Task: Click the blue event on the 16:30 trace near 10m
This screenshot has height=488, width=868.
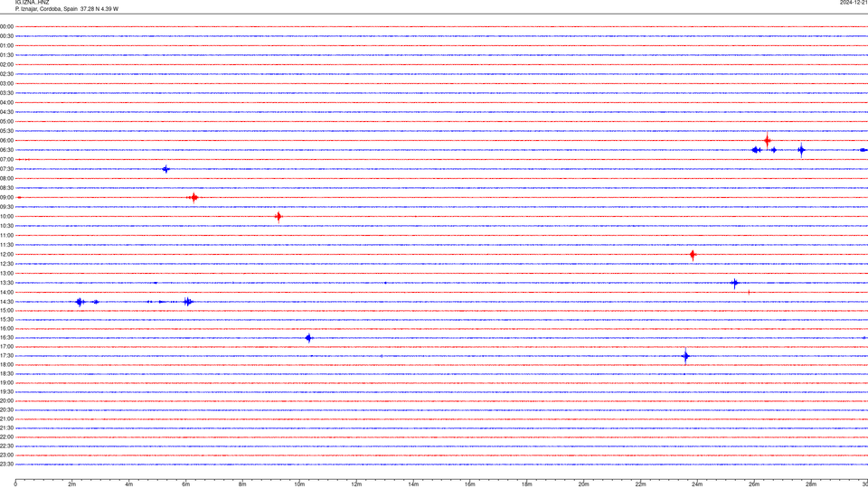Action: coord(308,338)
